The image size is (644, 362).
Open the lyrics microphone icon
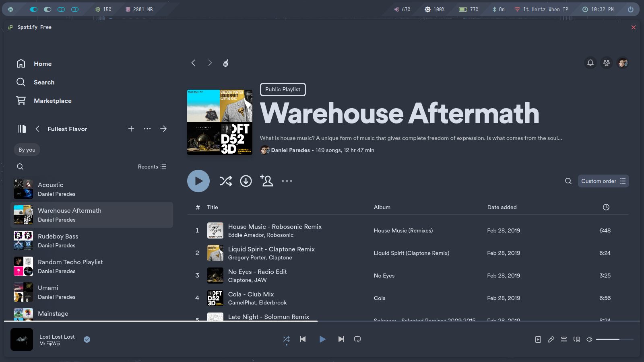tap(551, 339)
